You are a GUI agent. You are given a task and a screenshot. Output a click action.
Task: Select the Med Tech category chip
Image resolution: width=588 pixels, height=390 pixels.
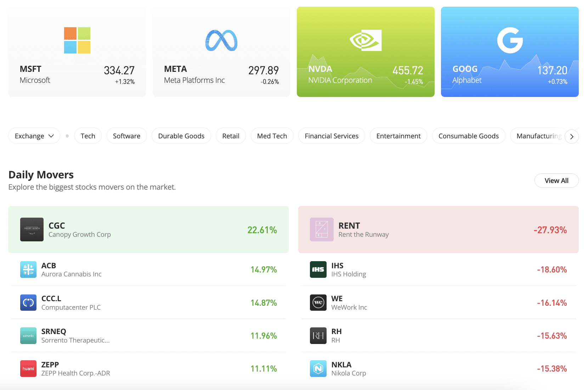[272, 136]
